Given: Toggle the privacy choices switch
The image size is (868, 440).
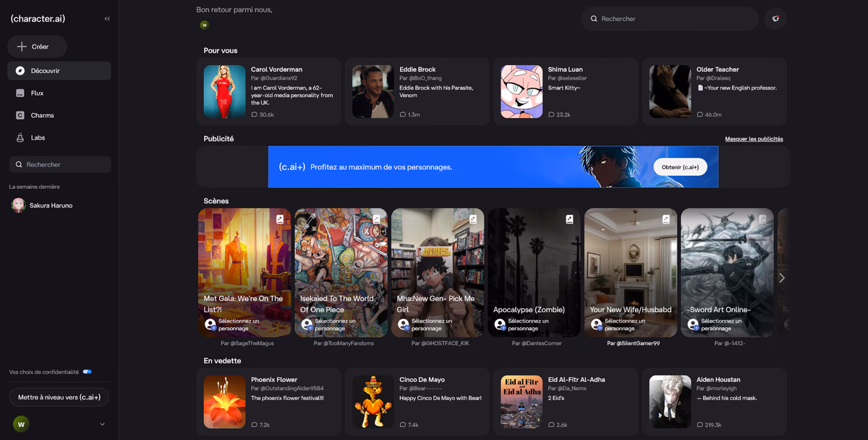Looking at the screenshot, I should click(88, 371).
